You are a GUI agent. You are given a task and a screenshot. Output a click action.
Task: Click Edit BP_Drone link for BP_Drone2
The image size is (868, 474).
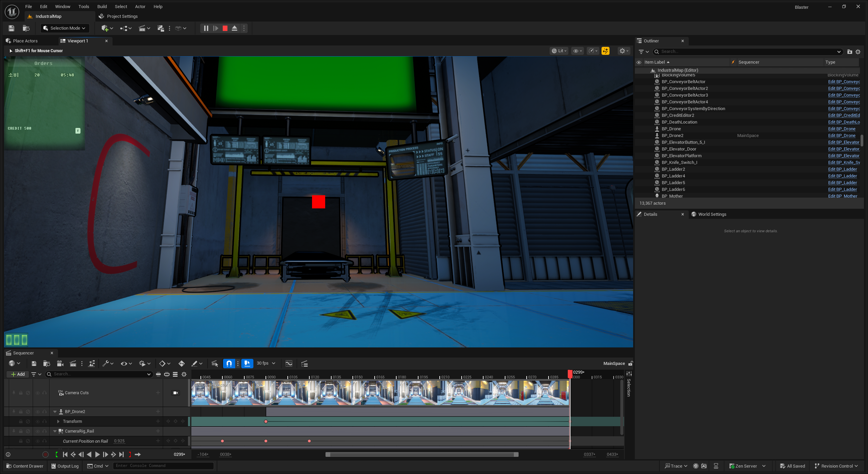coord(841,135)
